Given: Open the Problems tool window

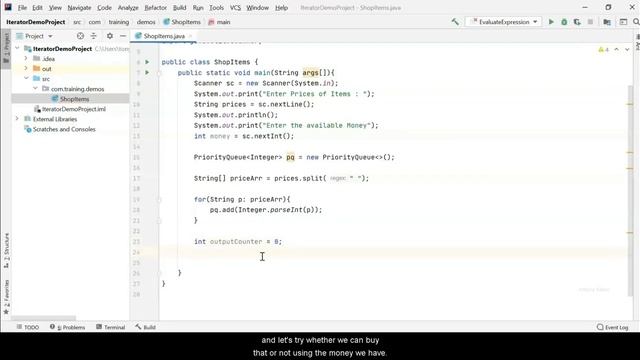Looking at the screenshot, I should pos(67,327).
